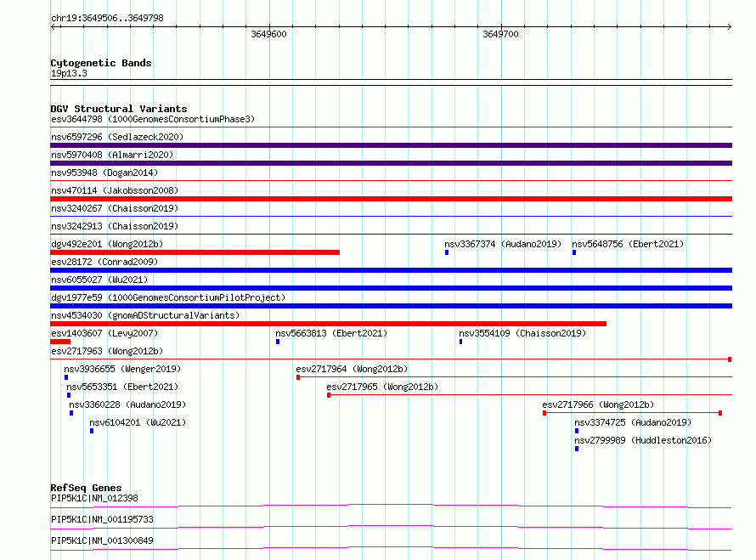Select blue marker under nsv5653351 Ebert2021
This screenshot has height=560, width=756.
coord(69,395)
